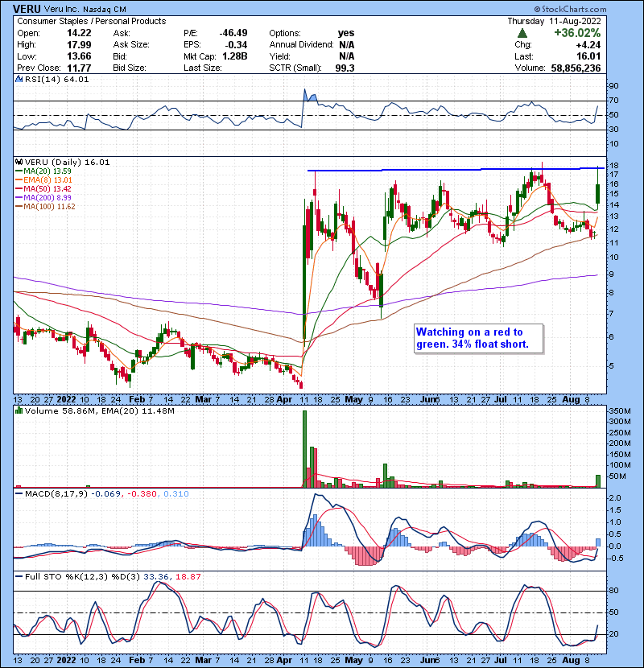Screen dimensions: 644x668
Task: Click the +36.02% percent change value
Action: (577, 33)
